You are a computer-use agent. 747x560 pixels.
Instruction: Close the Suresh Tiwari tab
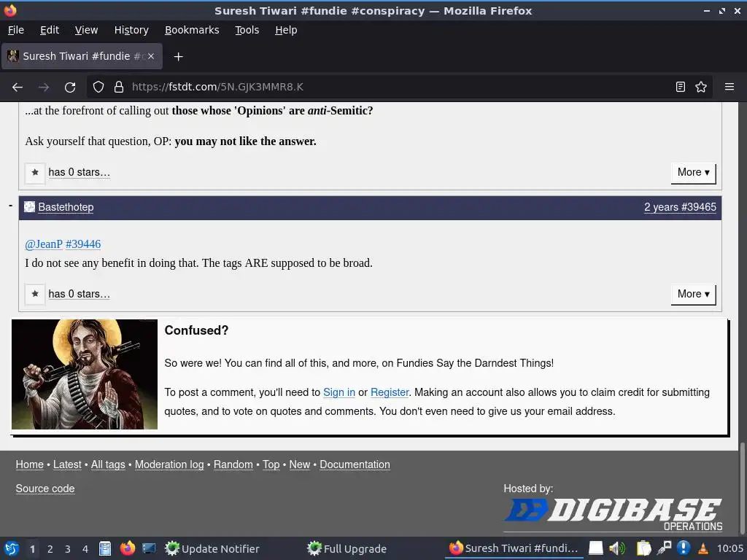(x=151, y=56)
